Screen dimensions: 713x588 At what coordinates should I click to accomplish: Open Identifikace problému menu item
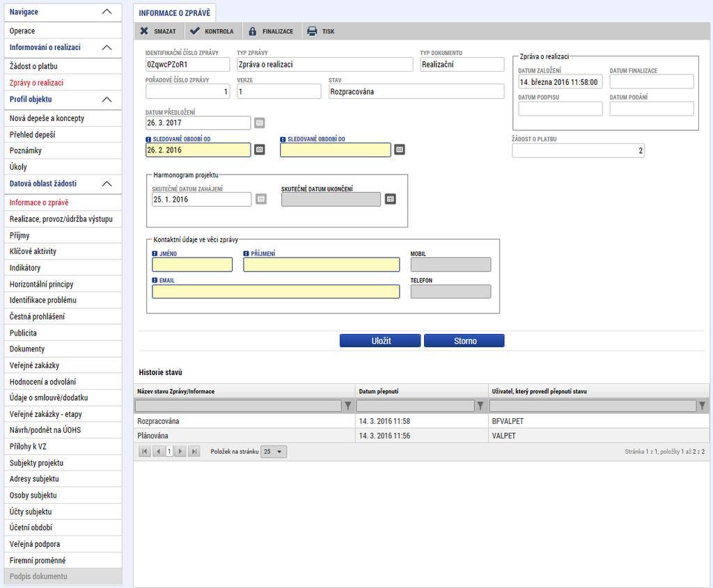tap(63, 300)
